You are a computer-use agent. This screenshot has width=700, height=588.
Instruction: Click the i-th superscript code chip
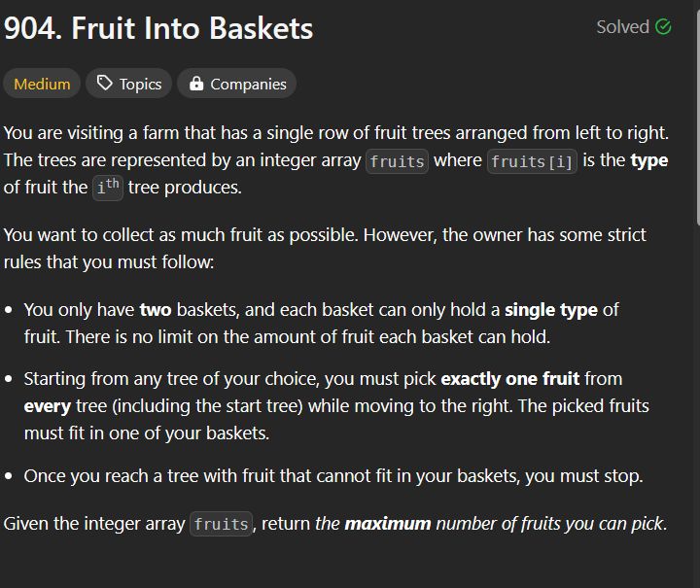click(x=108, y=188)
